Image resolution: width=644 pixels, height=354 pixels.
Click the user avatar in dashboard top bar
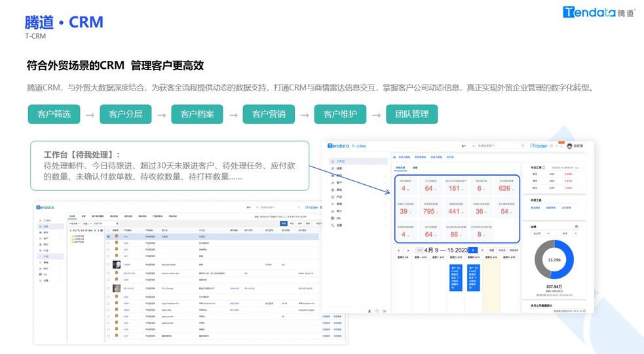(570, 146)
